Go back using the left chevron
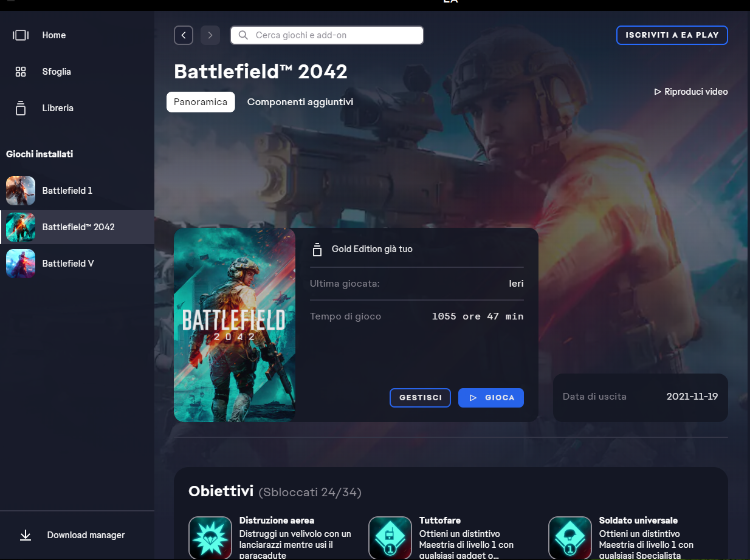Screen dimensions: 750x560 point(184,35)
